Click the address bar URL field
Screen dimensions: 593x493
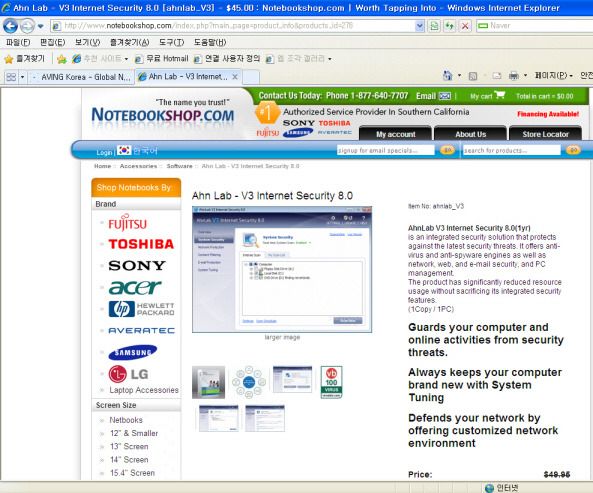tap(233, 26)
